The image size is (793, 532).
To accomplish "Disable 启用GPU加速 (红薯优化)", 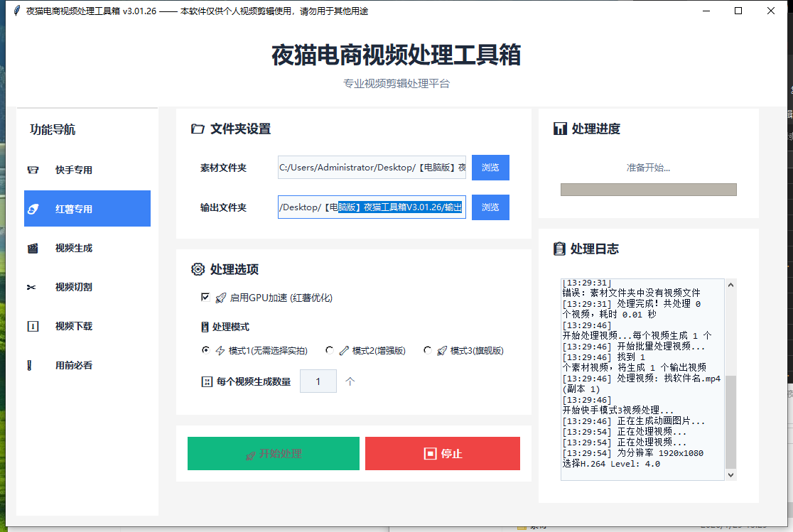I will [205, 298].
